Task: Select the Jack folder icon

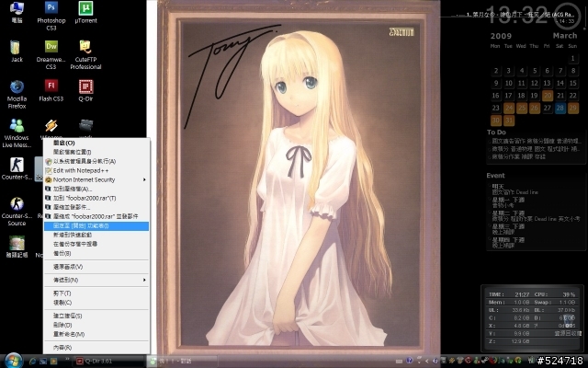Action: 17,52
